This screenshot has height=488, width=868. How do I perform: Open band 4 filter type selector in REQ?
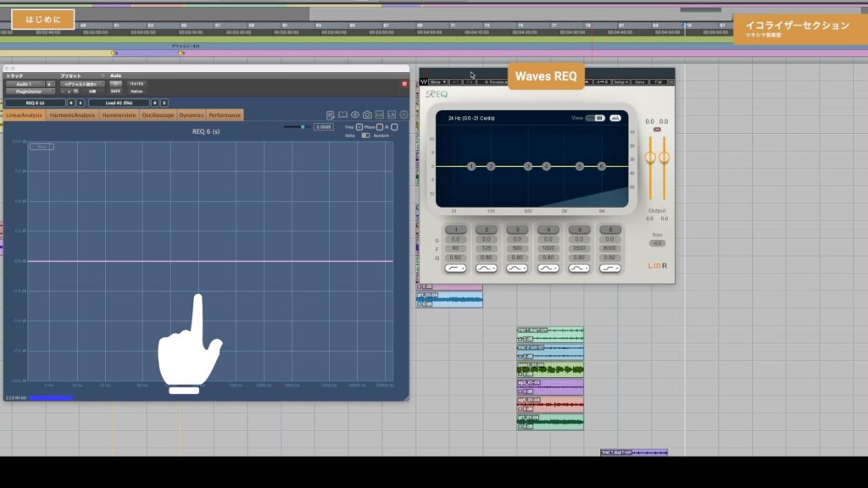pyautogui.click(x=548, y=269)
